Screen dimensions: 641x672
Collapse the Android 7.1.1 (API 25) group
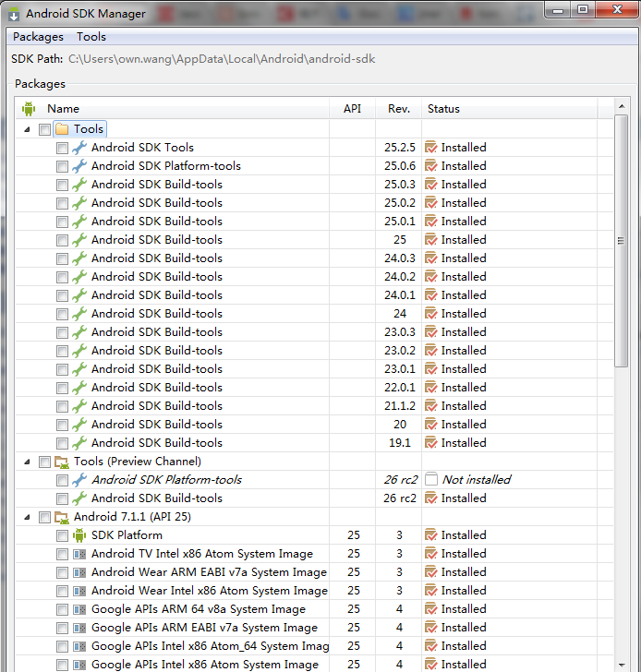[27, 517]
